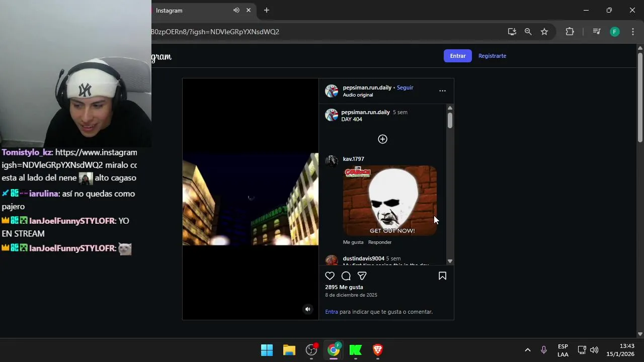Open pepsiman.run.daily username in post header
The width and height of the screenshot is (644, 362).
(367, 87)
